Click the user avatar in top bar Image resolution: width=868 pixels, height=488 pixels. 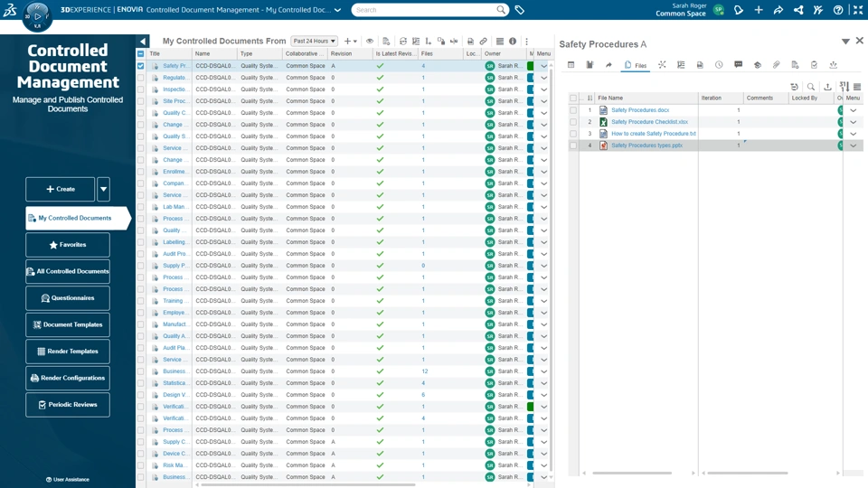[719, 10]
